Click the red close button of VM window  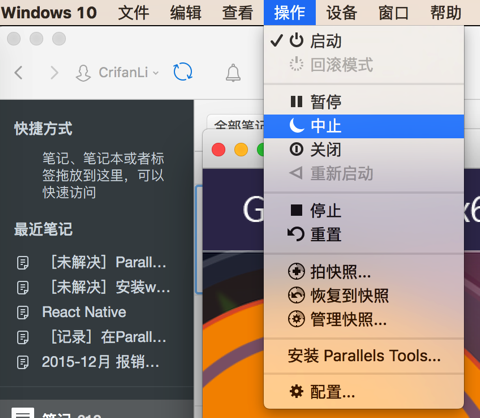218,150
